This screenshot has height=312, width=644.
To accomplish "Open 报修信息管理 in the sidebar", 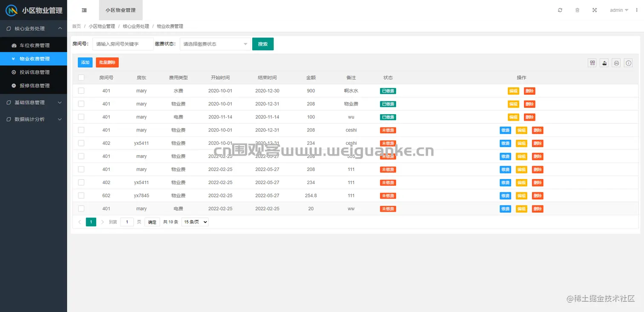I will coord(34,86).
